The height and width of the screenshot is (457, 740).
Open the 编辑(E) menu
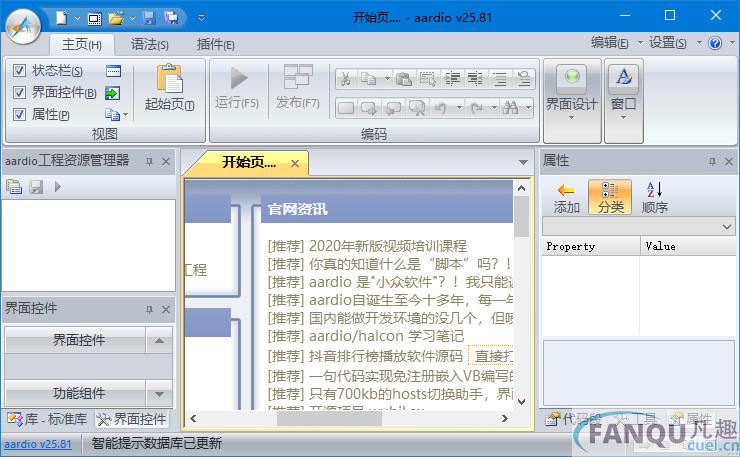(x=609, y=42)
